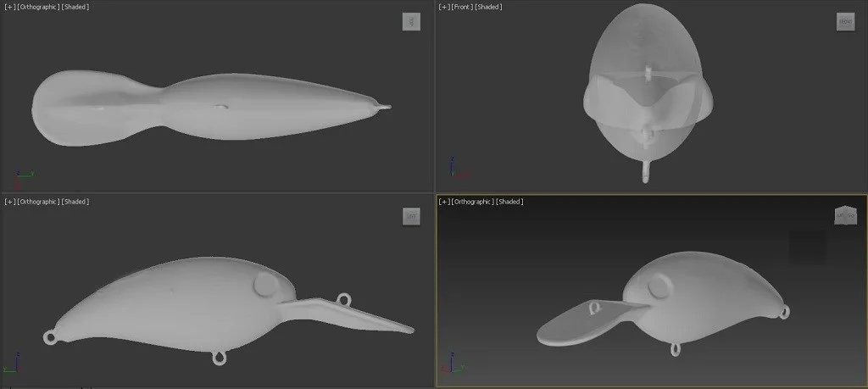This screenshot has width=868, height=389.
Task: Select the lure model in the Front viewport
Action: pos(647,94)
